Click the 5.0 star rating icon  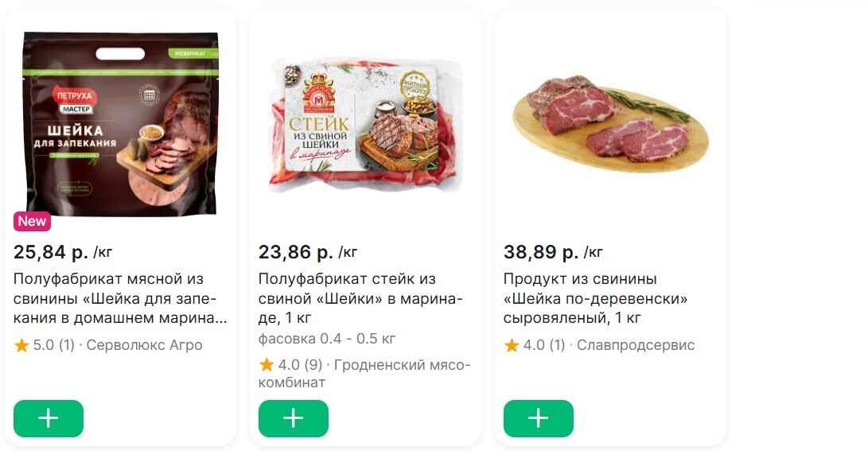point(21,346)
